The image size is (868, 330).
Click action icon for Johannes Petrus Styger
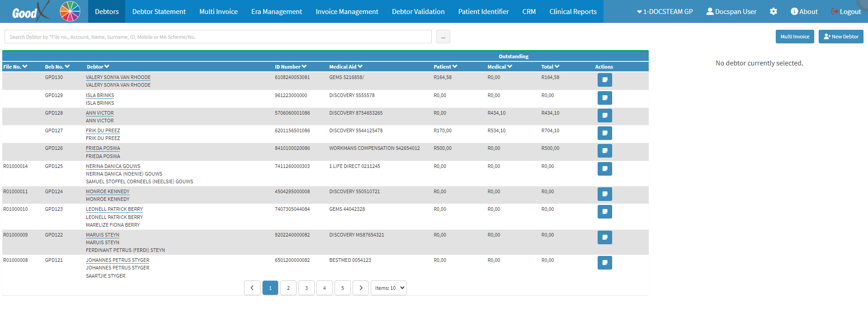tap(604, 263)
